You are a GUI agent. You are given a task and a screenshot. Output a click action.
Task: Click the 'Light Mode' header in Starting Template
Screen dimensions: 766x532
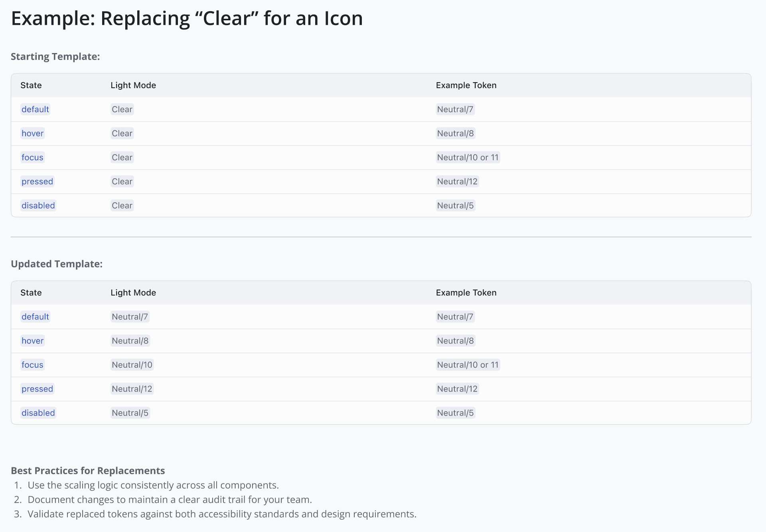(133, 85)
